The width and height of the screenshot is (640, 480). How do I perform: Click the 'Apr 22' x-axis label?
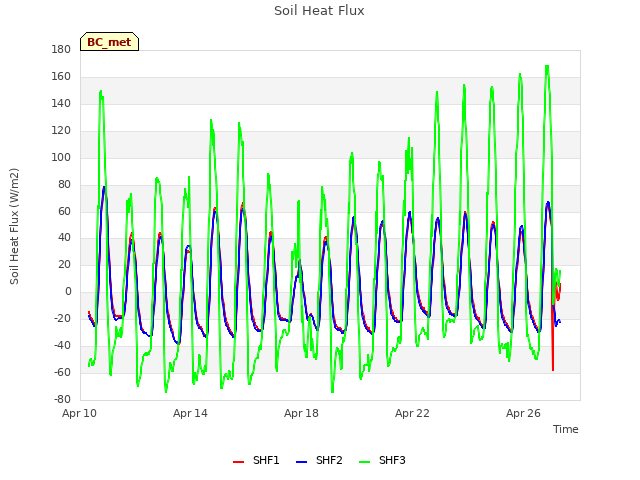412,413
